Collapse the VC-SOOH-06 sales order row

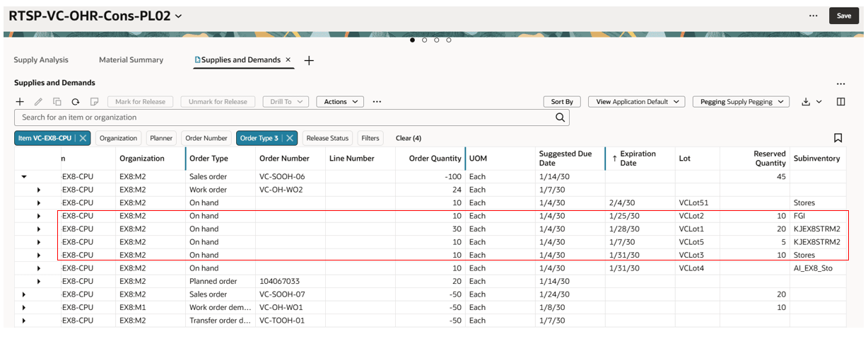coord(24,177)
